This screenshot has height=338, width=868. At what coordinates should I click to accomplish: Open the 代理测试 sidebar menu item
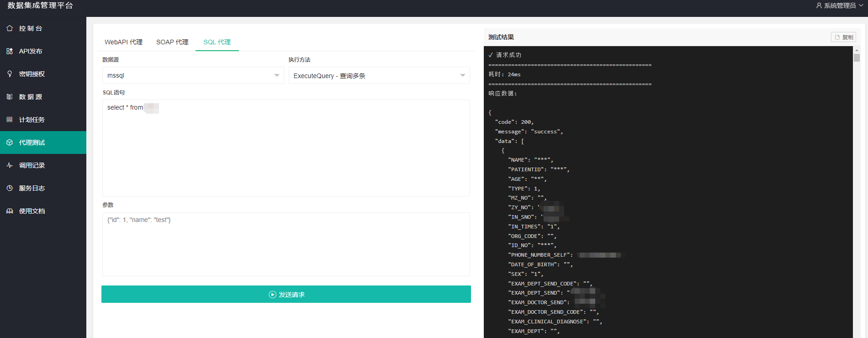click(43, 143)
